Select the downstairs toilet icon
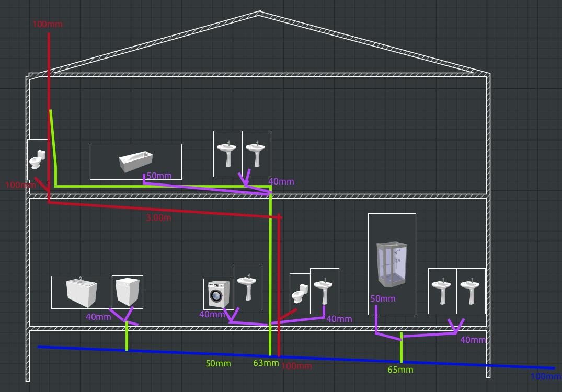 [300, 294]
